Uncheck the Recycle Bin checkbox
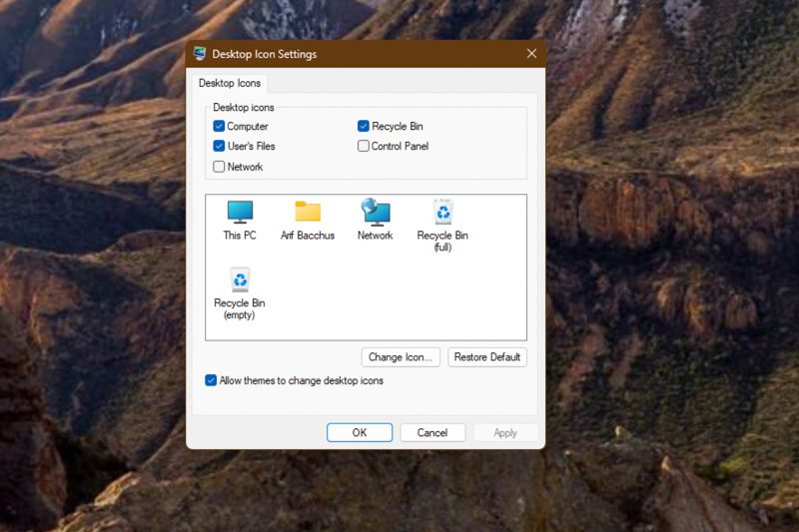 [x=364, y=126]
